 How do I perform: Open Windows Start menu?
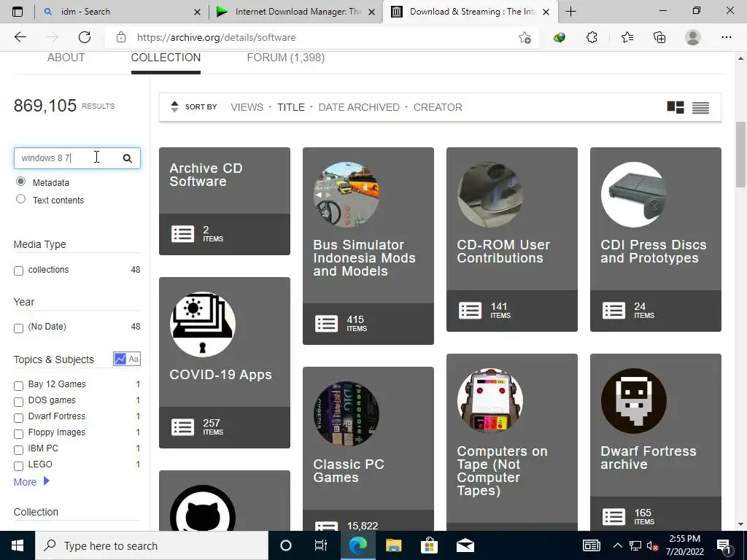[18, 545]
